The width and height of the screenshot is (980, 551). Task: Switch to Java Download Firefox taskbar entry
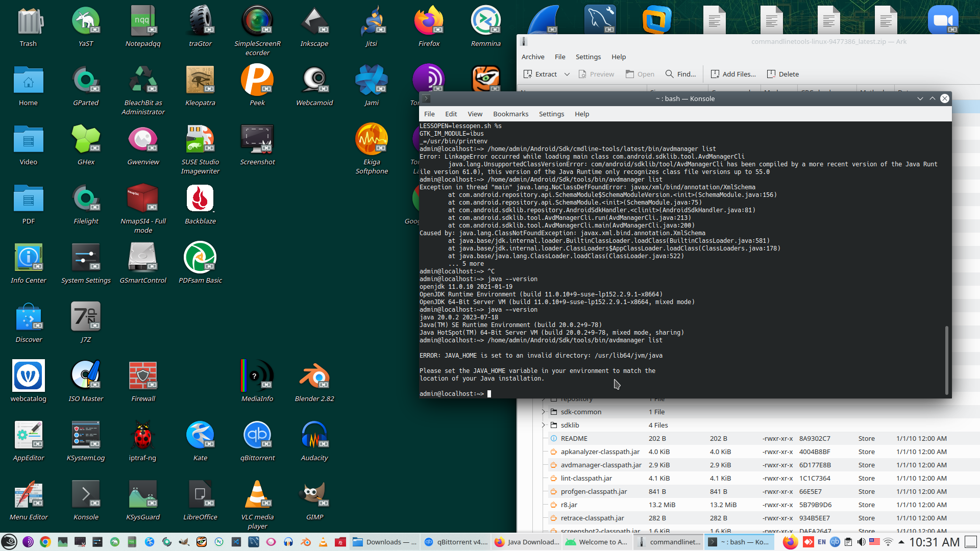pos(527,542)
